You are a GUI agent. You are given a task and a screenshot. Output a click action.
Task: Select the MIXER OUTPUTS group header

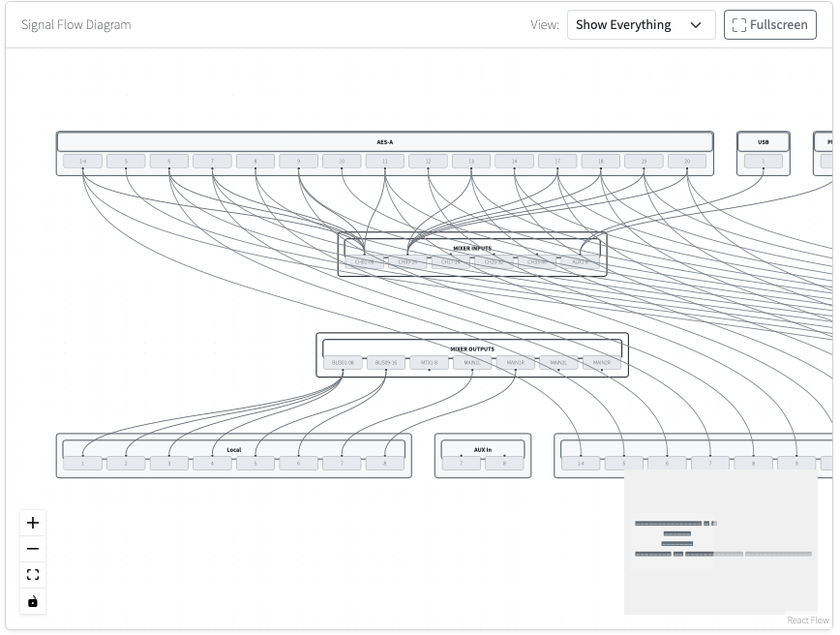click(472, 348)
